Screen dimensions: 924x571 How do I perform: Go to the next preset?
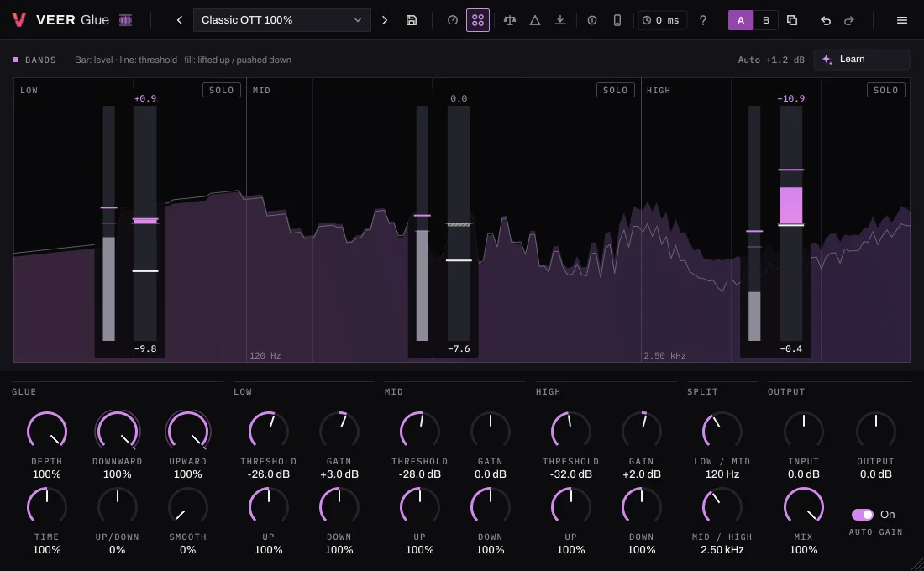[385, 20]
